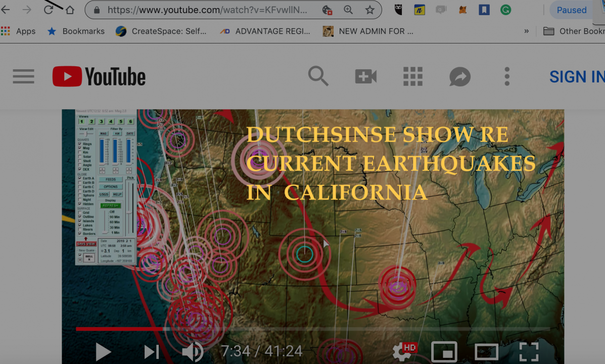Open the blocked cookies indicator in address bar
This screenshot has height=364, width=605.
point(327,10)
